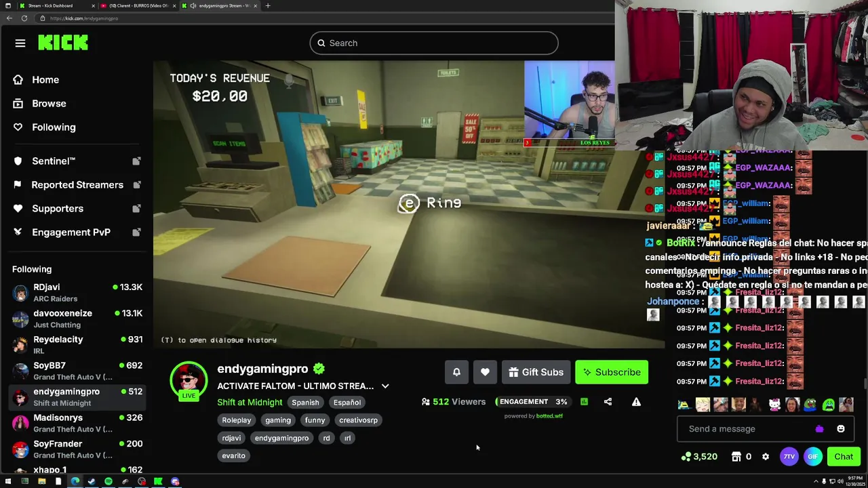The image size is (868, 488).
Task: Click the share stream icon
Action: pyautogui.click(x=608, y=402)
